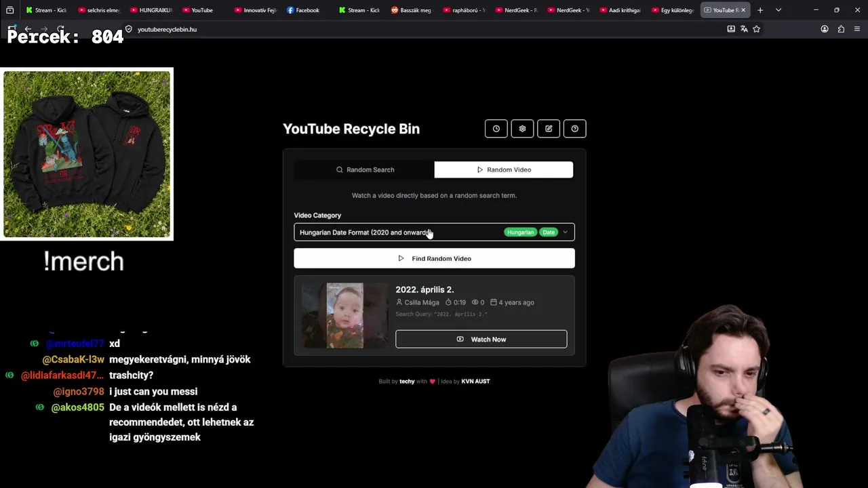The height and width of the screenshot is (488, 868).
Task: Open the browser extensions icon
Action: tap(842, 29)
